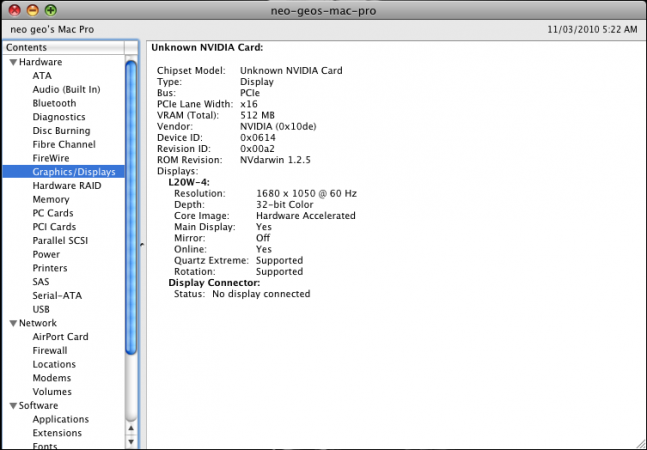The width and height of the screenshot is (647, 450).
Task: Open Volumes network entry
Action: pyautogui.click(x=52, y=392)
